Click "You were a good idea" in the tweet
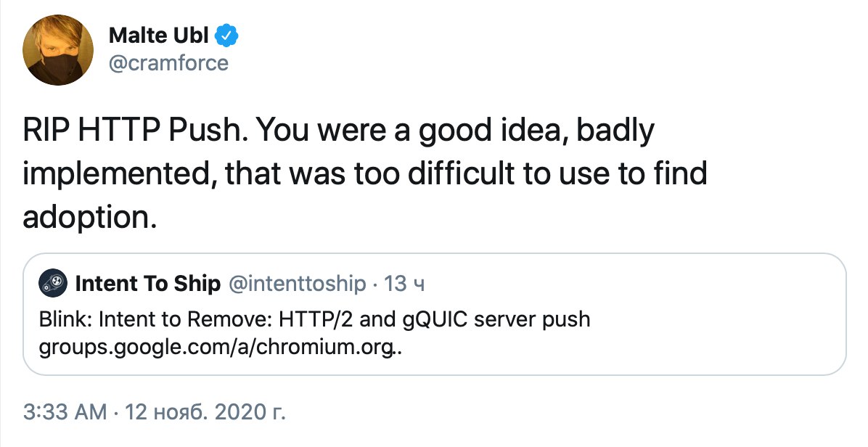This screenshot has height=447, width=868. pyautogui.click(x=413, y=131)
